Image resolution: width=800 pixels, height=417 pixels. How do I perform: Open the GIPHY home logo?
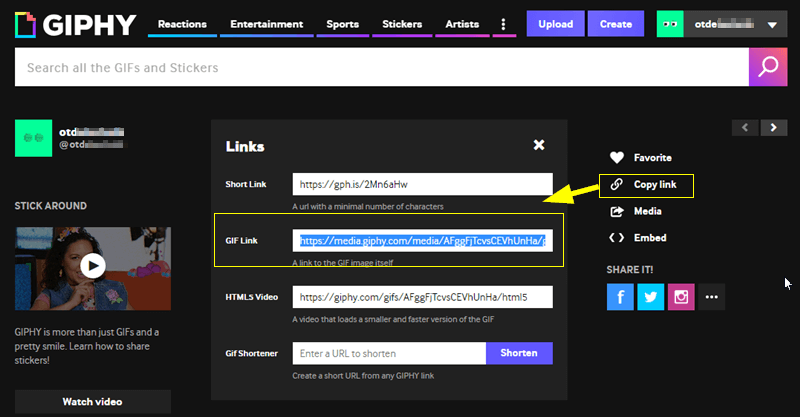(x=76, y=24)
